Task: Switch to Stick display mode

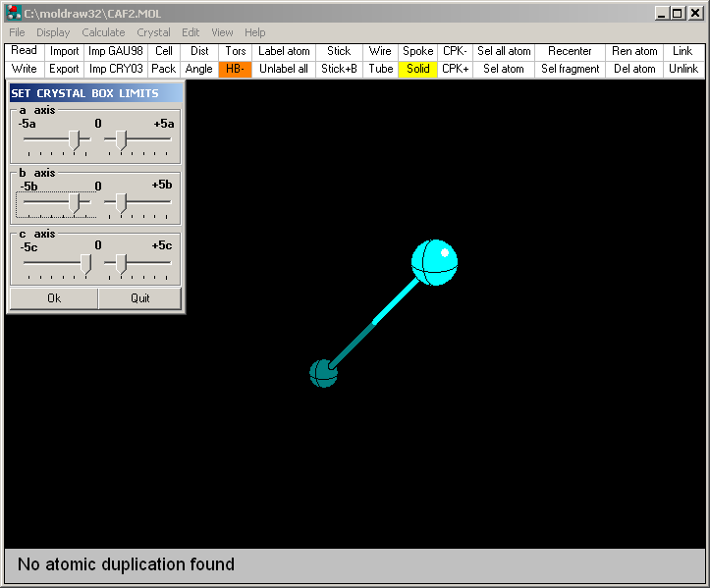Action: pos(339,51)
